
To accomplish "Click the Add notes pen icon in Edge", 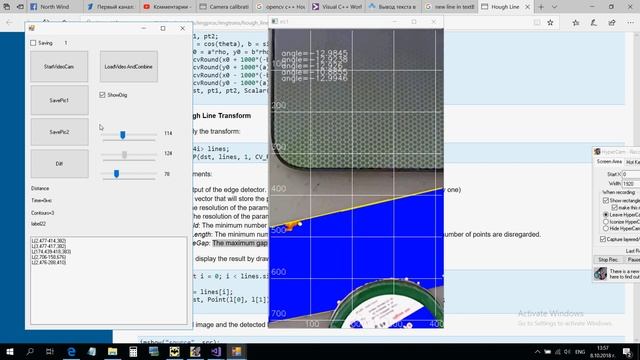I will point(593,22).
